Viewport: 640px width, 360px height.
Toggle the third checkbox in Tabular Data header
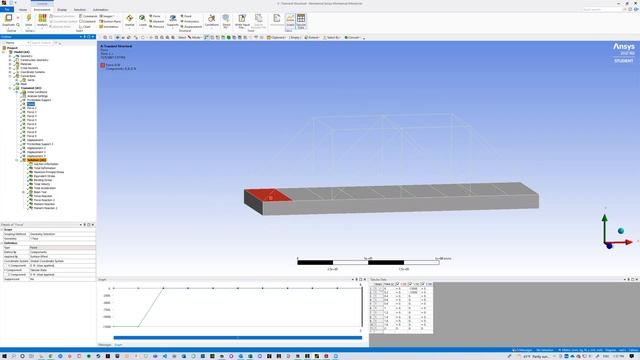[x=423, y=284]
